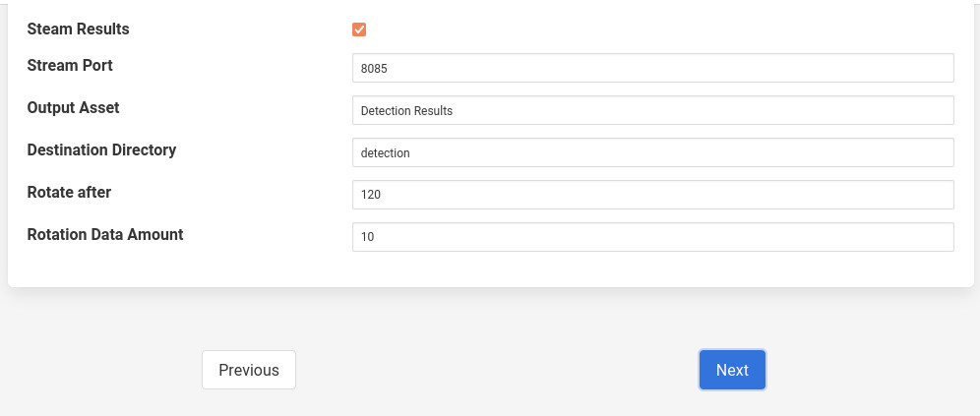The height and width of the screenshot is (416, 980).
Task: Select the Destination Directory text box
Action: point(652,152)
